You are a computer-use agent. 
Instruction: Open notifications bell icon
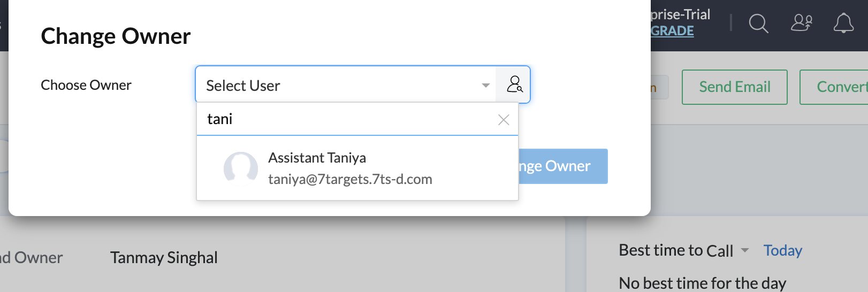(x=843, y=23)
